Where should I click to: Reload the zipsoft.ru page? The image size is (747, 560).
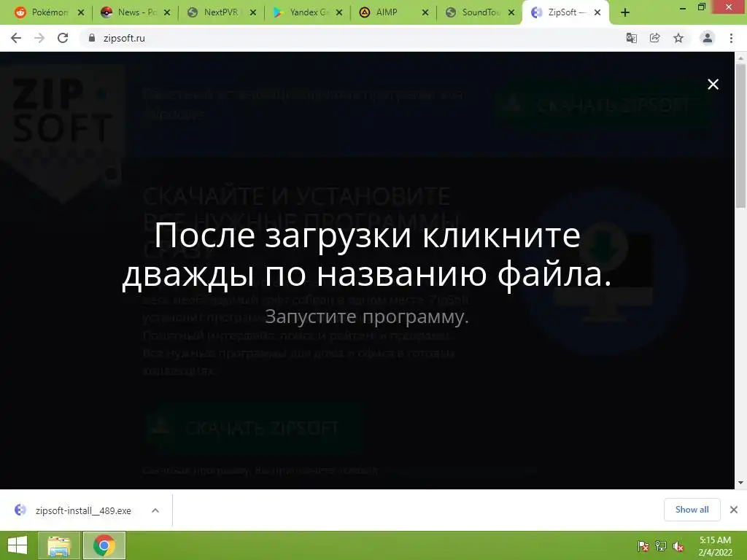pos(63,38)
